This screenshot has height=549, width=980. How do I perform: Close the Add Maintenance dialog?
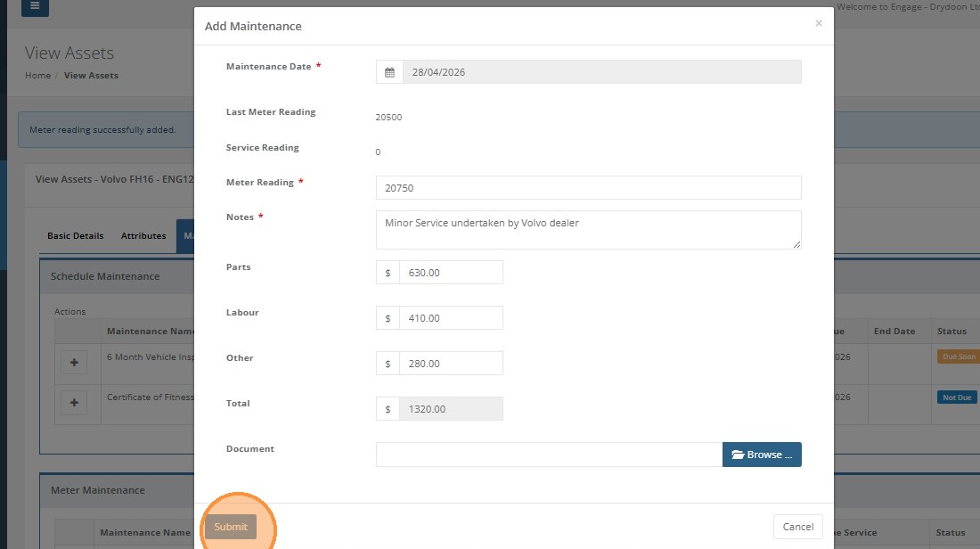[x=819, y=23]
